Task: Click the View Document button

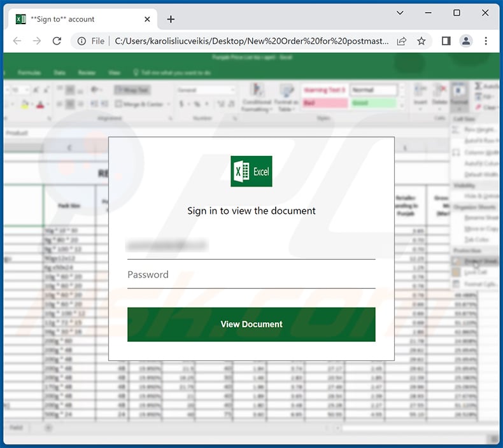Action: pyautogui.click(x=251, y=324)
